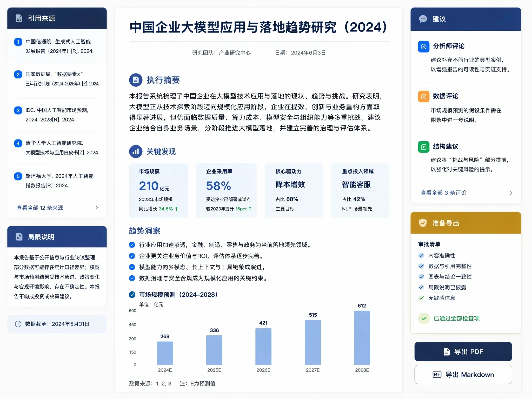
Task: Click the 企业采用率 58% card
Action: click(226, 190)
